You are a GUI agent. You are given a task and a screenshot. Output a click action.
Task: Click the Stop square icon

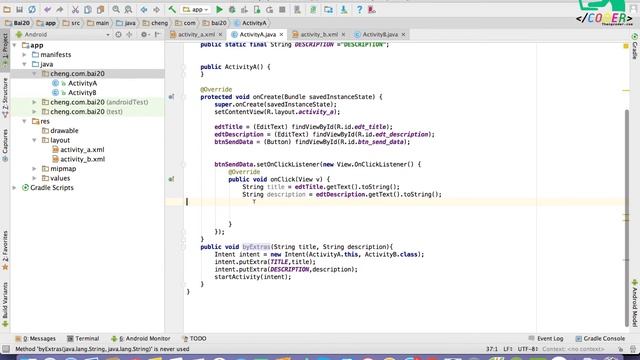click(282, 9)
